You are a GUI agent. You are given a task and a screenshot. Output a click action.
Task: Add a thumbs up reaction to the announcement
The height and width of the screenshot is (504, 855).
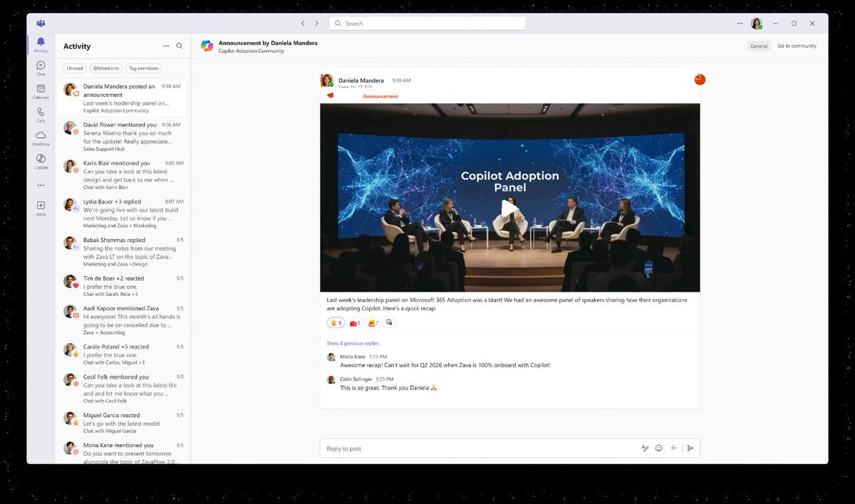tap(335, 322)
